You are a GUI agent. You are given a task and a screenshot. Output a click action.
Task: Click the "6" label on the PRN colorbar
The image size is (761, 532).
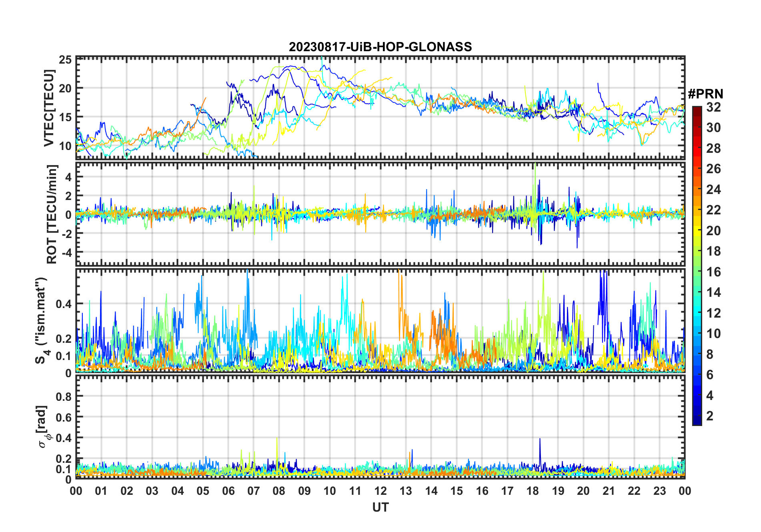[x=710, y=375]
